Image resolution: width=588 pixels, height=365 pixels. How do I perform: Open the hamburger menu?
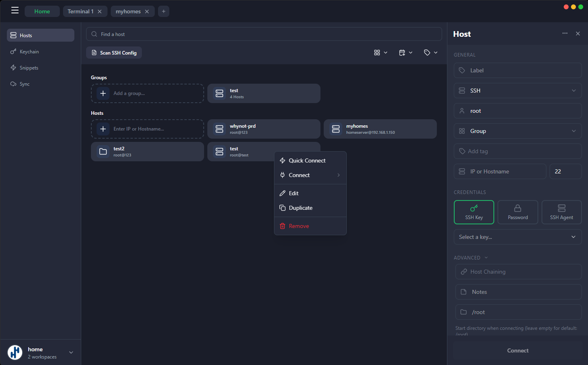15,10
